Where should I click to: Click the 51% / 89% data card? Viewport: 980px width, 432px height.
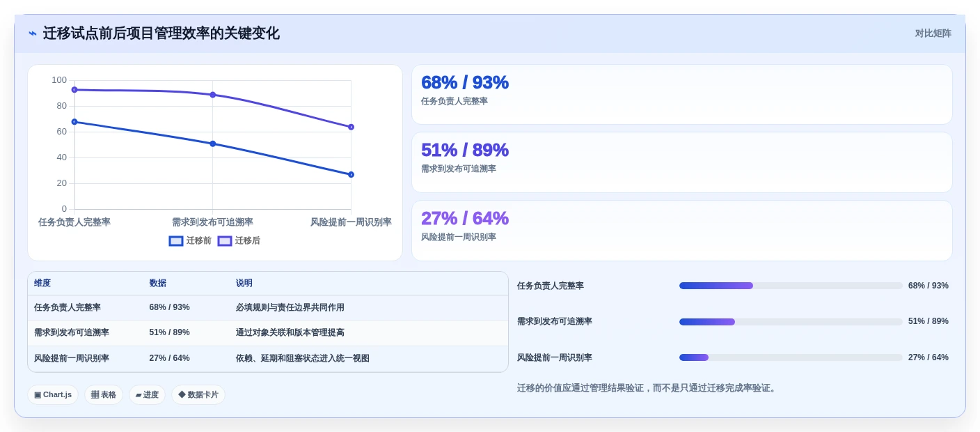(681, 162)
